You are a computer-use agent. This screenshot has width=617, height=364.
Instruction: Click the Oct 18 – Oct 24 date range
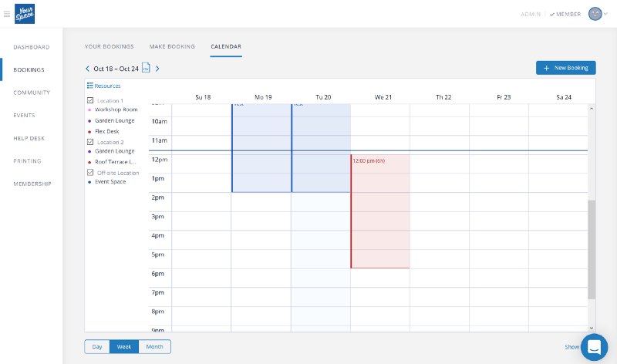(116, 69)
